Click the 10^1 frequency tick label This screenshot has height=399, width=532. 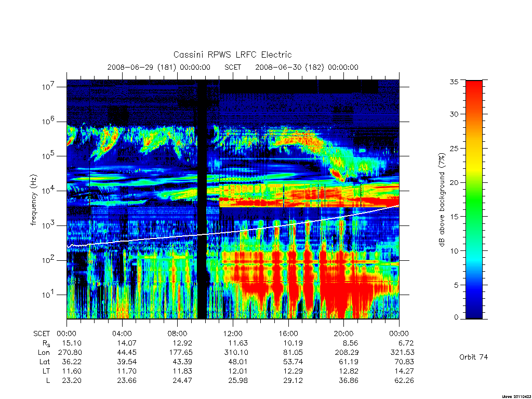click(x=49, y=294)
